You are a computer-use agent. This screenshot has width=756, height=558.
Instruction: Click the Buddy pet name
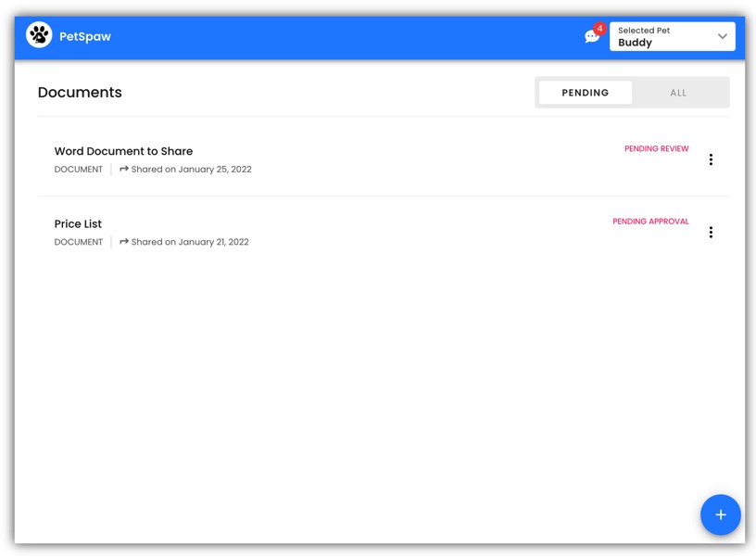635,43
